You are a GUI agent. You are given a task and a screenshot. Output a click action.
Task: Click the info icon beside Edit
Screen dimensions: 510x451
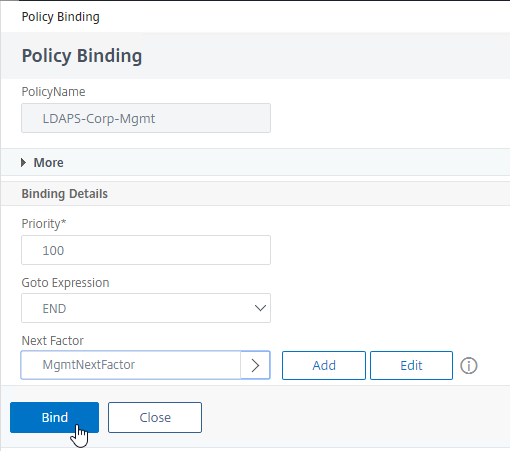pos(469,366)
